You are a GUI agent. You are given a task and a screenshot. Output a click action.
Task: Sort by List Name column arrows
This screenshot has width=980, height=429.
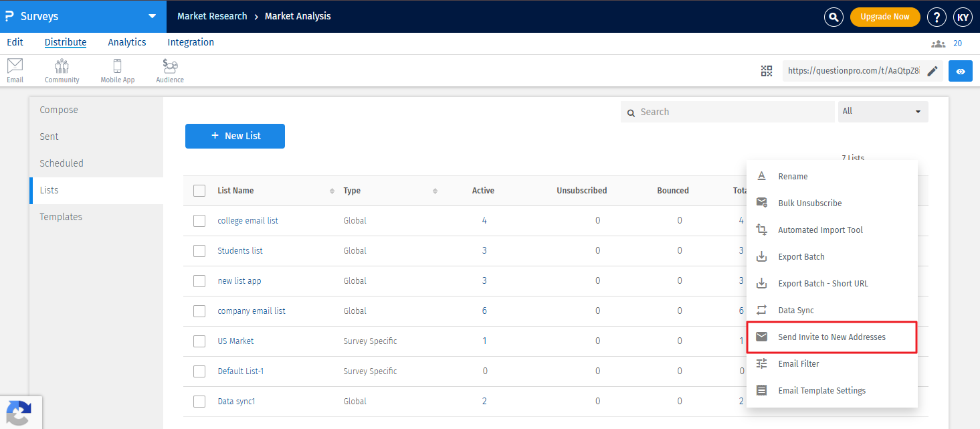(332, 191)
